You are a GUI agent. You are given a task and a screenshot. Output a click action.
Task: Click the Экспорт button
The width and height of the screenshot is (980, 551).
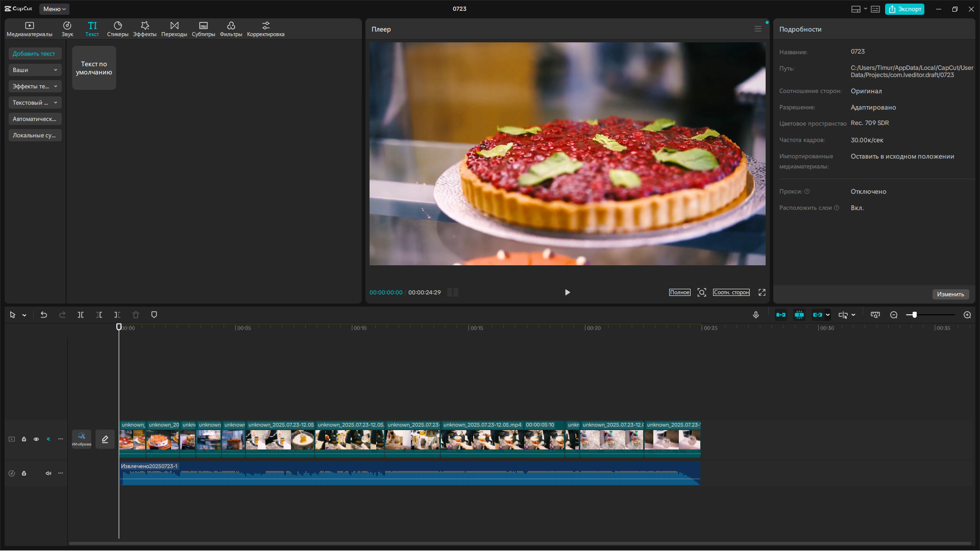click(904, 9)
